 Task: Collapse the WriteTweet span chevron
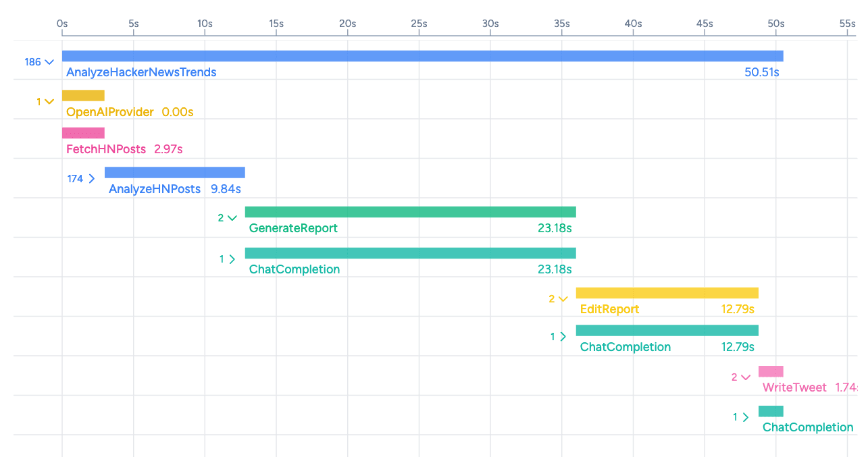(x=745, y=378)
